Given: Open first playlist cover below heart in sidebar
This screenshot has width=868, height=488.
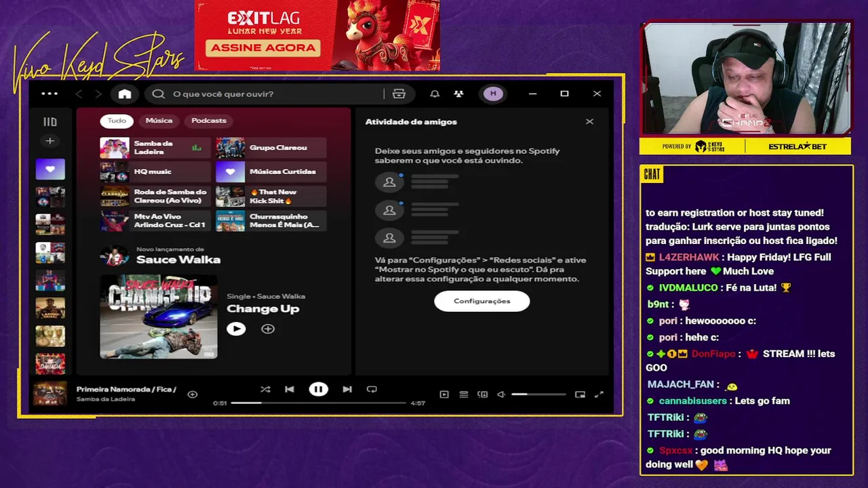Looking at the screenshot, I should 50,197.
